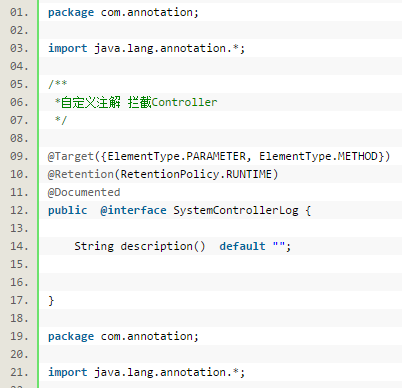Viewport: 402px width, 388px height.
Task: Click line number 09 in the gutter
Action: tap(19, 156)
